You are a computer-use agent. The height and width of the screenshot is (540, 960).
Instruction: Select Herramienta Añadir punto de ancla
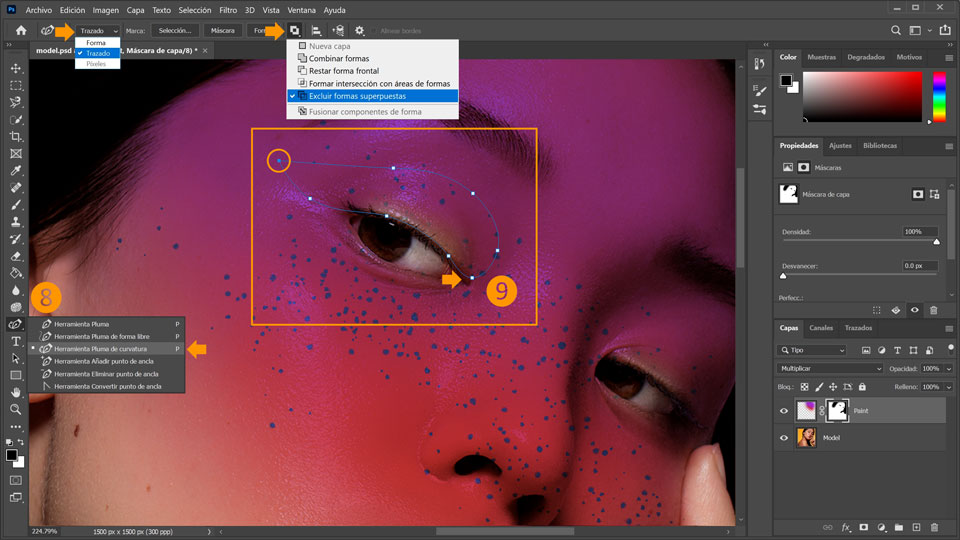point(107,361)
